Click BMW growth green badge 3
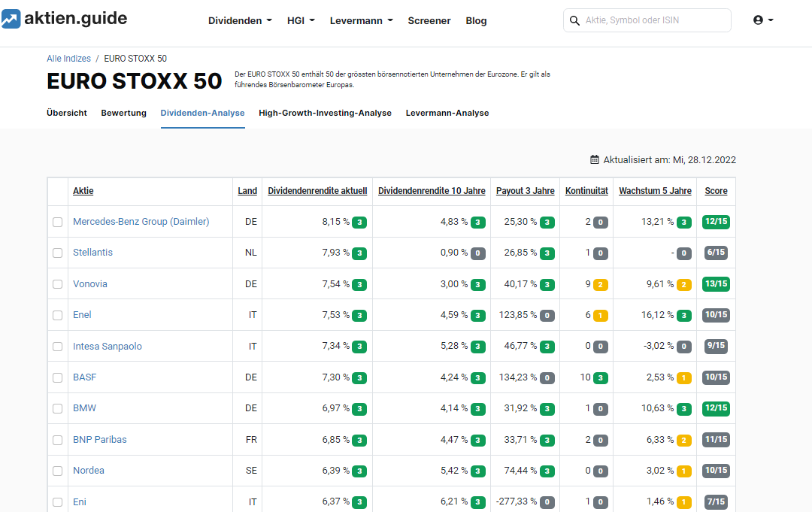This screenshot has width=812, height=512. (684, 409)
